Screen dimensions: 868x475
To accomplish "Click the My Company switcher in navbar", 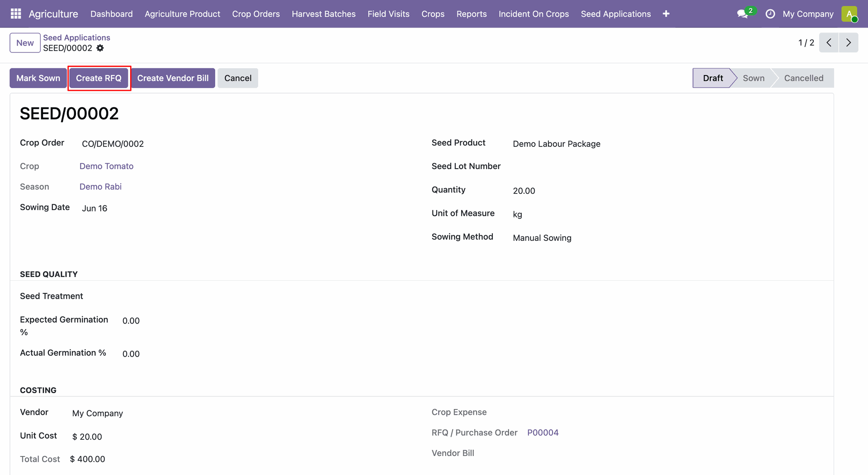I will pyautogui.click(x=808, y=14).
